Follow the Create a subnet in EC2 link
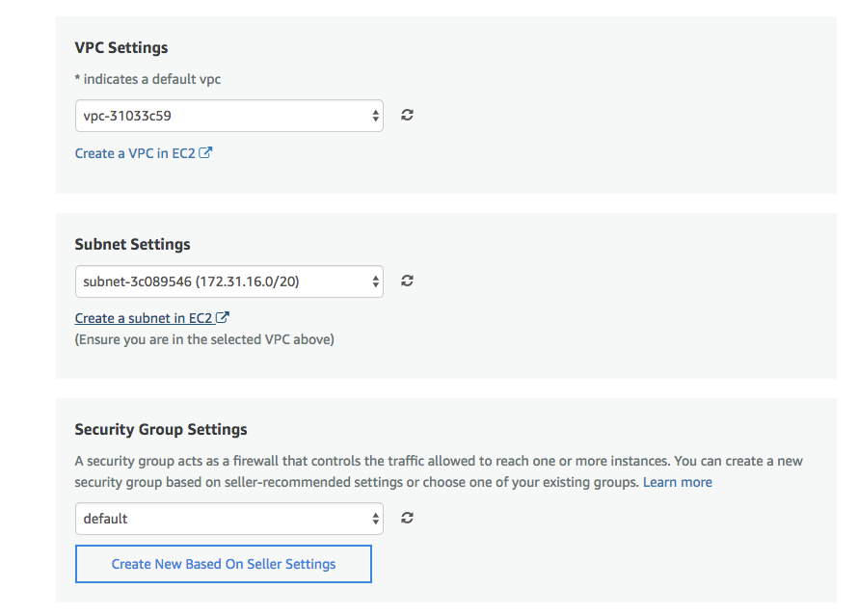This screenshot has width=858, height=616. [144, 317]
